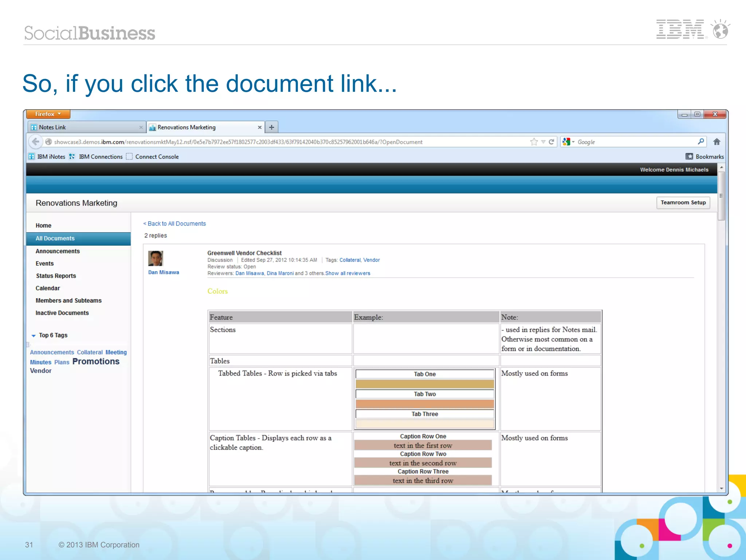
Task: Expand Caption Row One
Action: click(x=423, y=436)
